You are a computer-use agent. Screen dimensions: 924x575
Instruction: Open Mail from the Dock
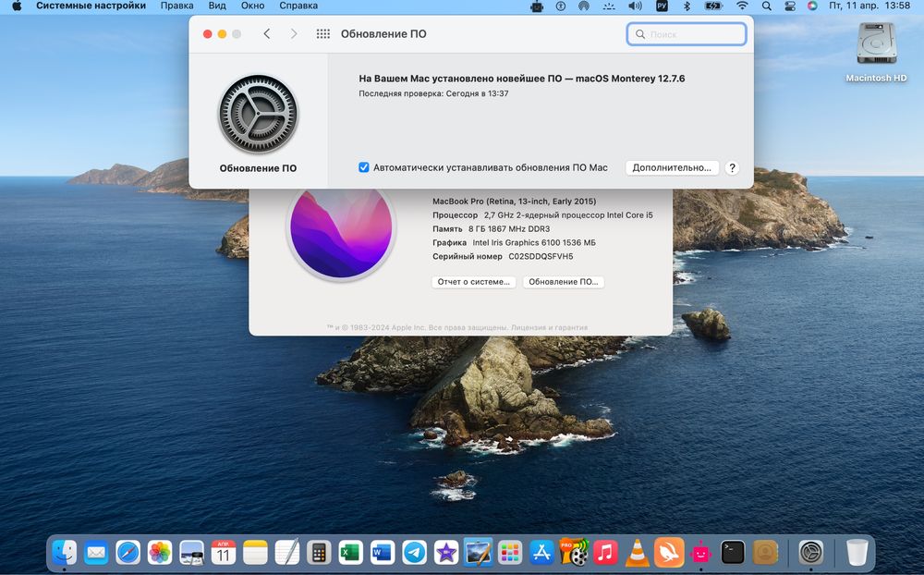point(96,553)
